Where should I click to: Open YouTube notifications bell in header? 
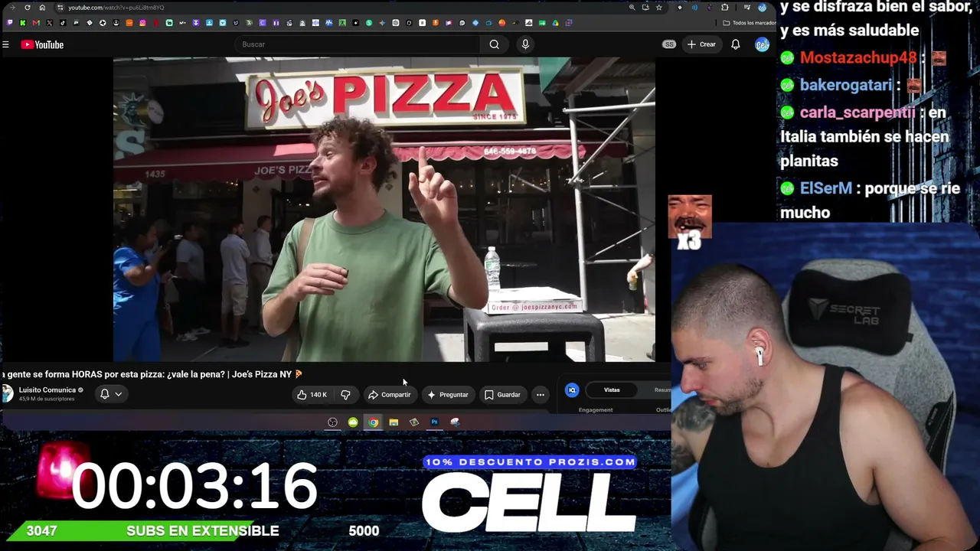tap(736, 44)
